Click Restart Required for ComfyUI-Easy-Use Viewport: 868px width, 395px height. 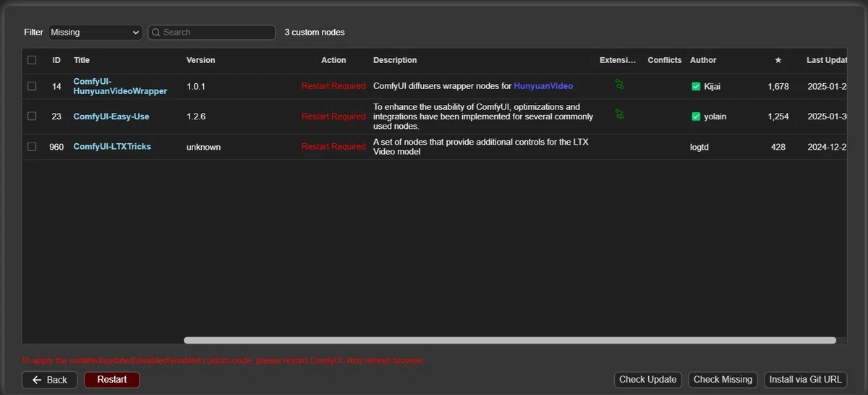[333, 116]
